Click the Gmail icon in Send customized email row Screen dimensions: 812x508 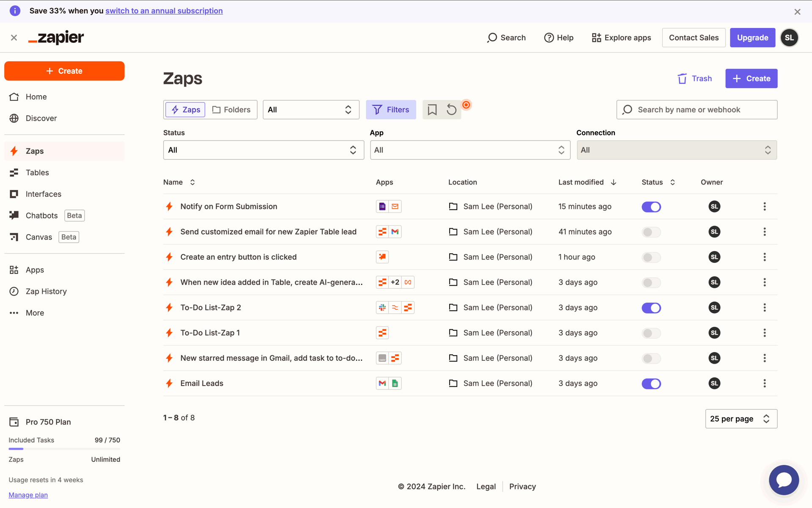pos(395,232)
